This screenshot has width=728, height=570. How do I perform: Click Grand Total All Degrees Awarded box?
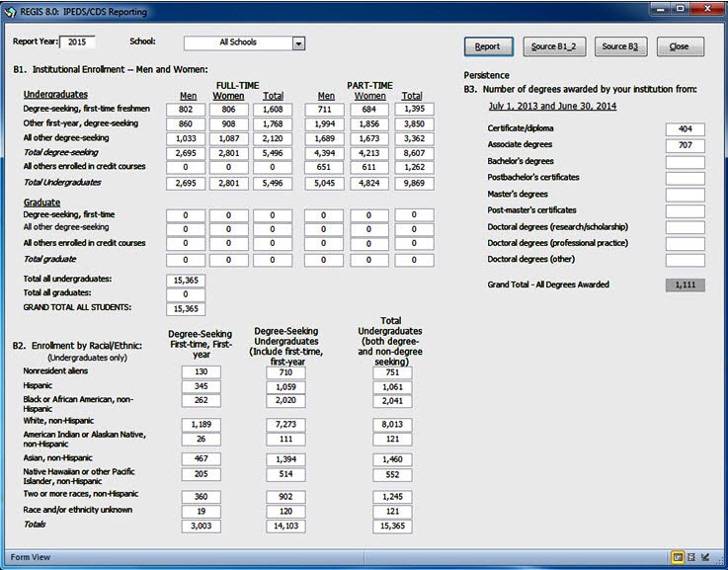(685, 285)
